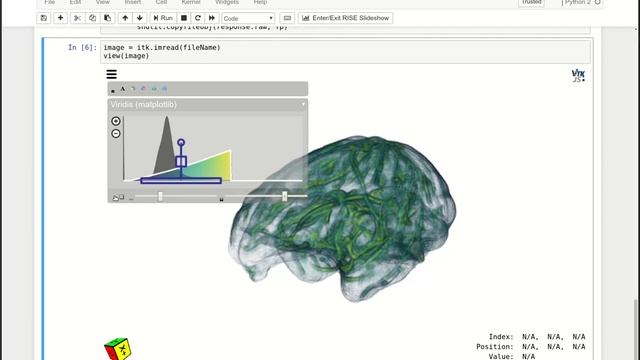Image resolution: width=640 pixels, height=360 pixels.
Task: Click the VTK JS logo
Action: click(x=578, y=76)
